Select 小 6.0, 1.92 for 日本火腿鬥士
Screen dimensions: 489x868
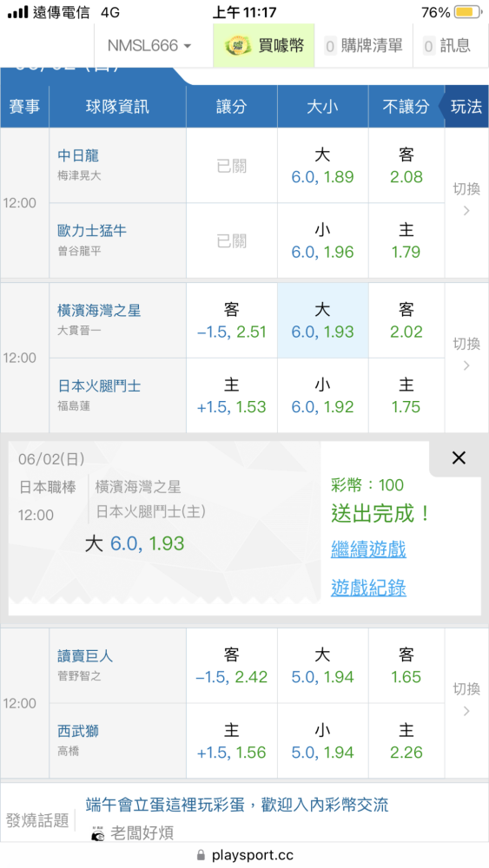point(322,396)
